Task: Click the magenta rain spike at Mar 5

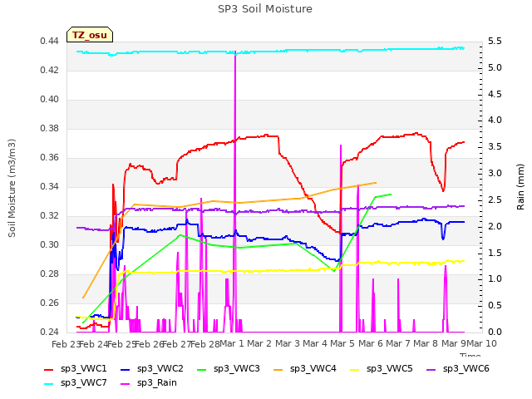Action: (341, 238)
